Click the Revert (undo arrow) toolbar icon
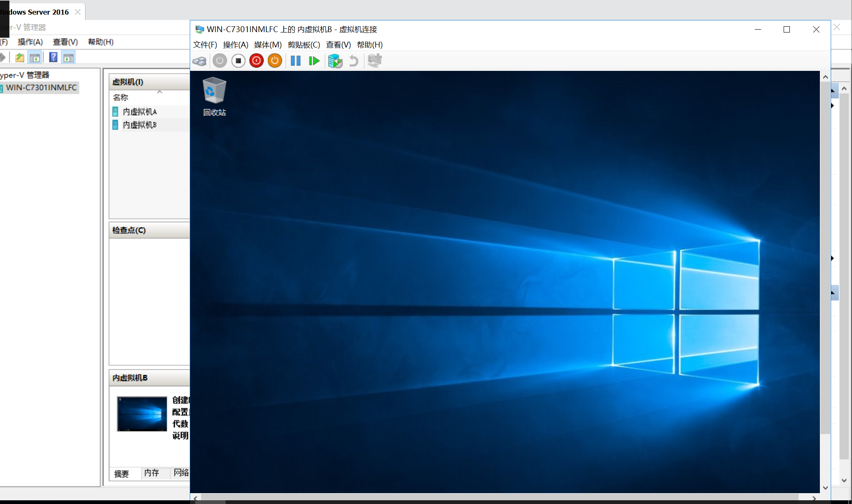This screenshot has height=504, width=852. point(354,61)
